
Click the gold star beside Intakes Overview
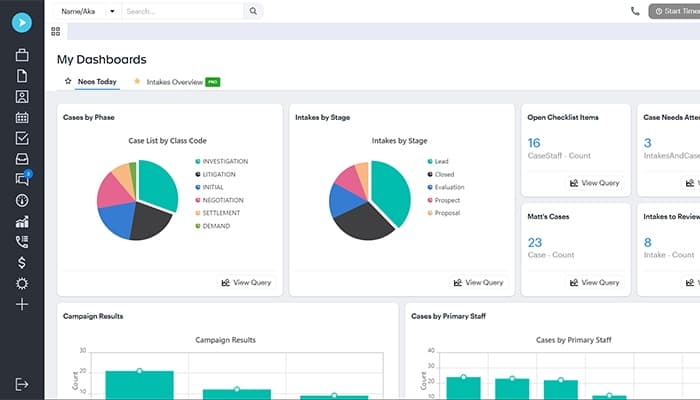pyautogui.click(x=137, y=81)
